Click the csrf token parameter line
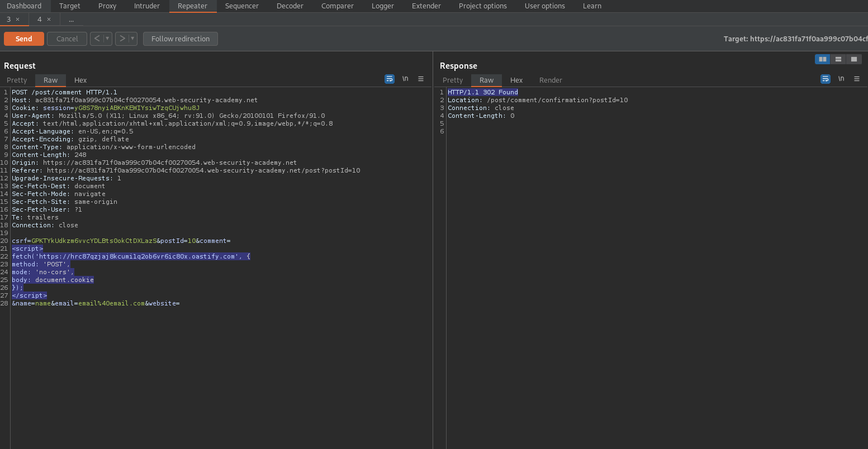The image size is (868, 449). click(x=121, y=241)
